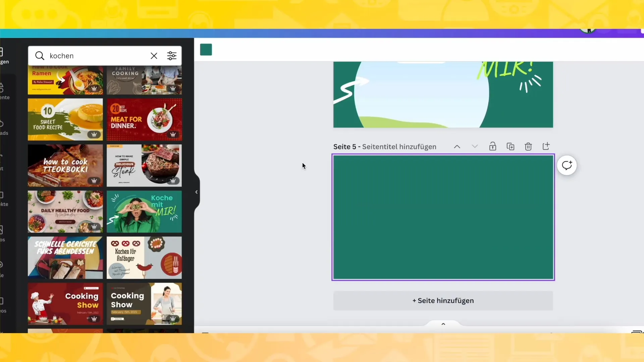Select 'Kochen für Anfänger' template thumbnail

point(144,258)
